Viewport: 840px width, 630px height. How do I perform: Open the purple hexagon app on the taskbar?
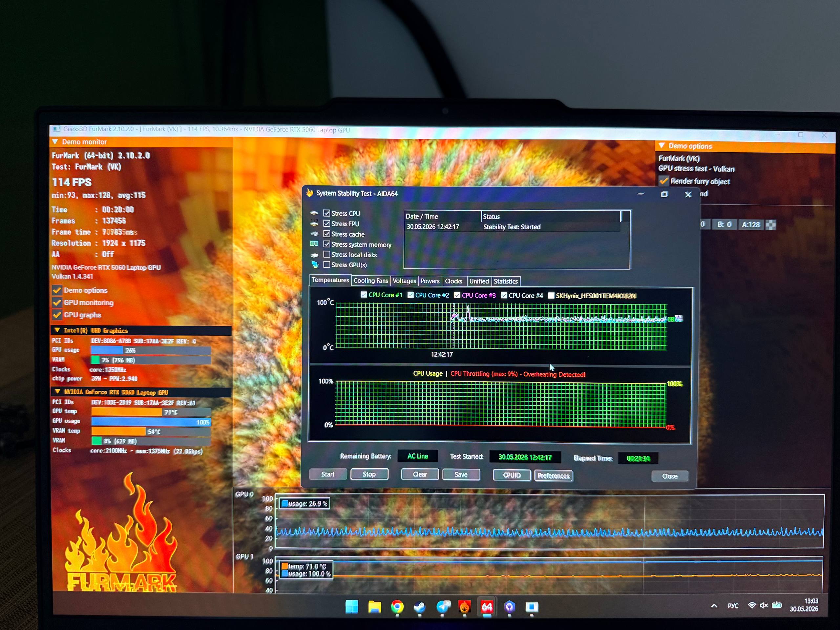[510, 607]
